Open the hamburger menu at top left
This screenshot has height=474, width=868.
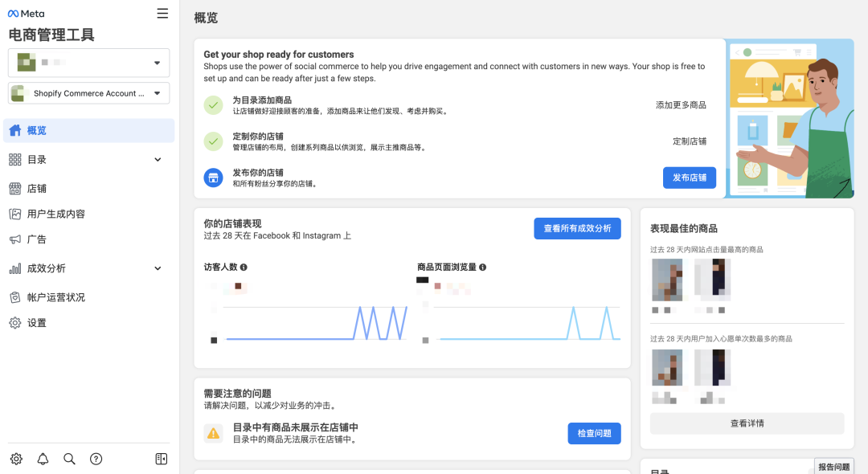[x=162, y=13]
